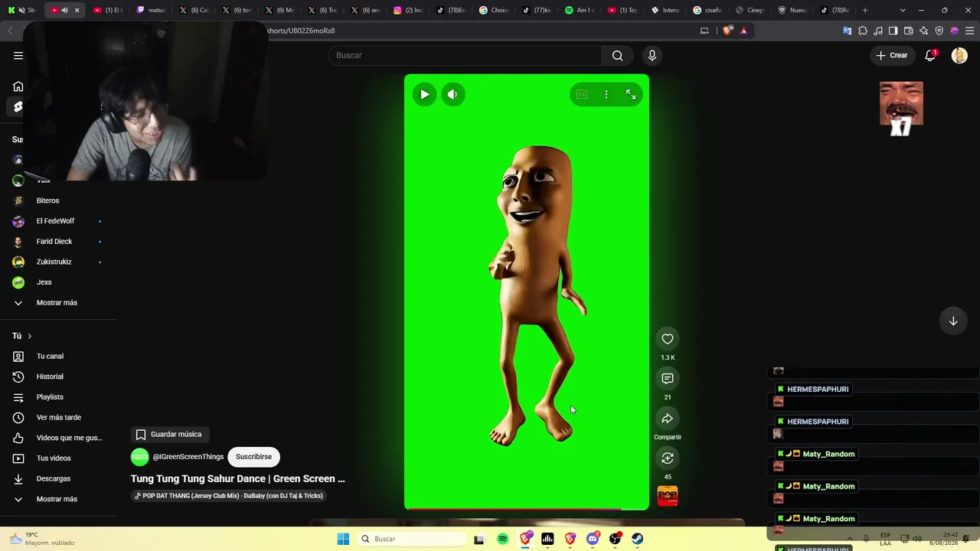Go to the next short

click(953, 321)
